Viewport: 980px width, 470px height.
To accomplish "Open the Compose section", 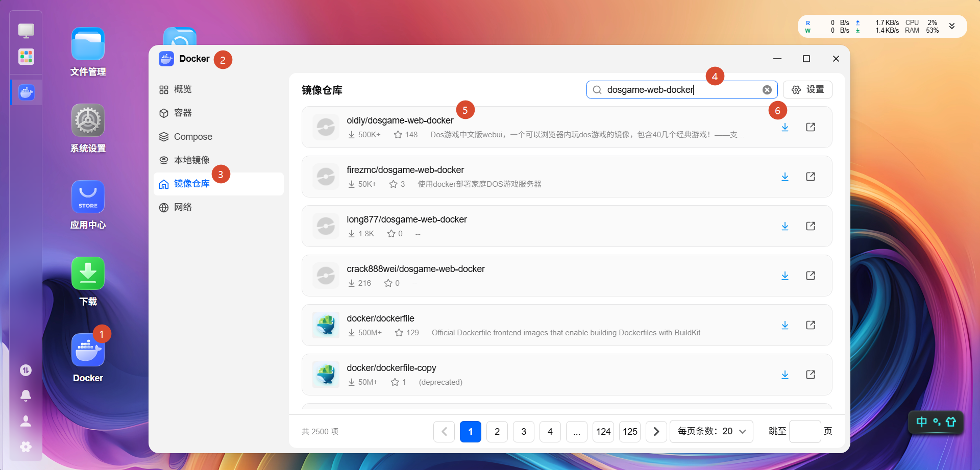I will point(218,137).
